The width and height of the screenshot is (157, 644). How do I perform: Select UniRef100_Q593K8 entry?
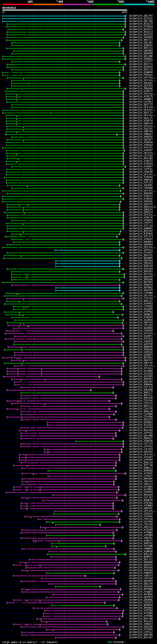(x=141, y=261)
